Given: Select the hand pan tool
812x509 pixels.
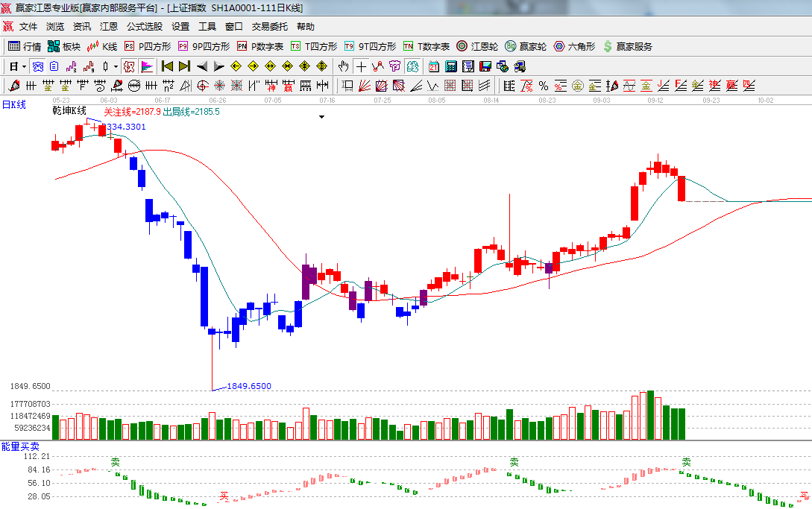Looking at the screenshot, I should point(343,66).
